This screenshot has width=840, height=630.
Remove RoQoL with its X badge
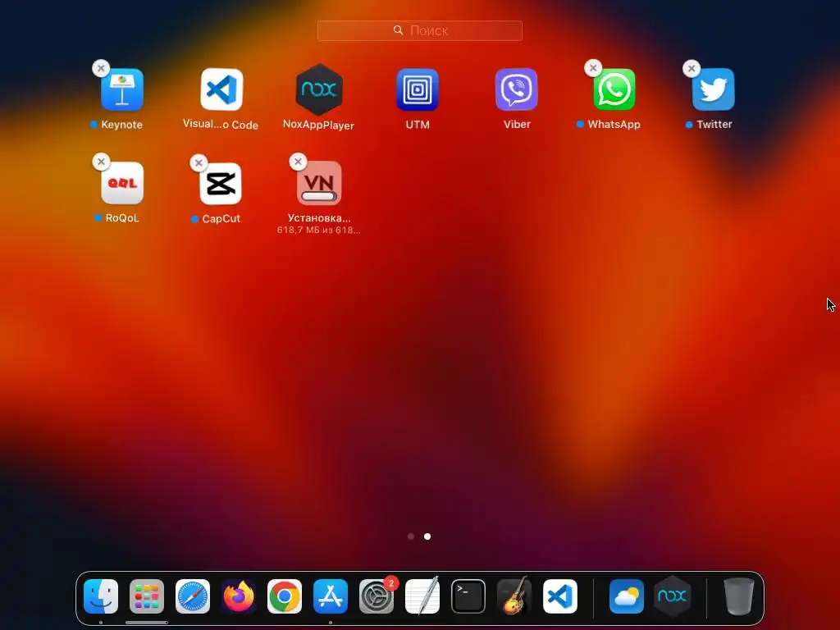(x=101, y=162)
